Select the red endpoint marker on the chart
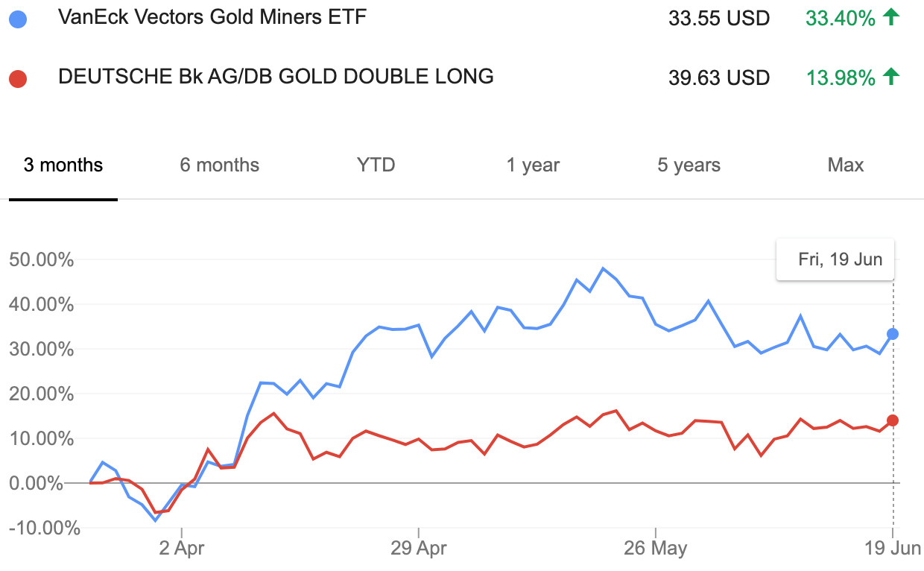 pos(893,420)
